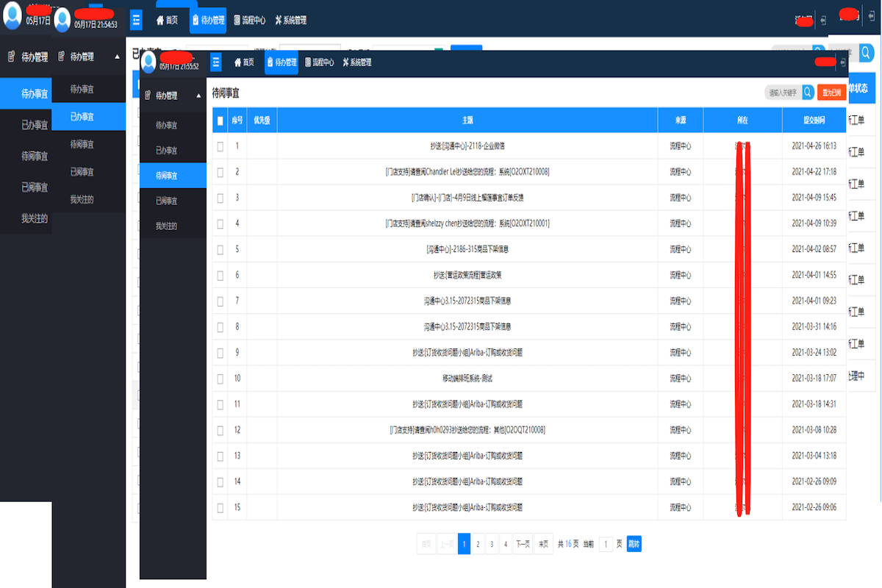Tick the select-all checkbox in the table header
The height and width of the screenshot is (588, 882).
pyautogui.click(x=220, y=121)
